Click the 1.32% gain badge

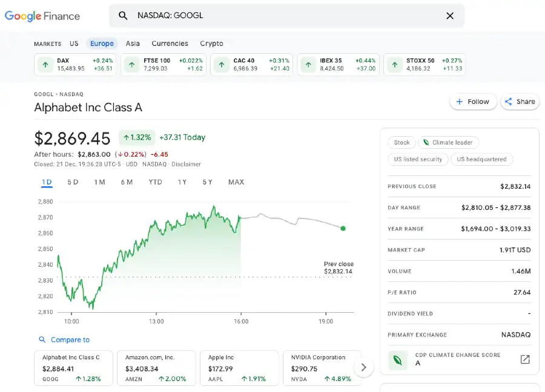(x=137, y=137)
